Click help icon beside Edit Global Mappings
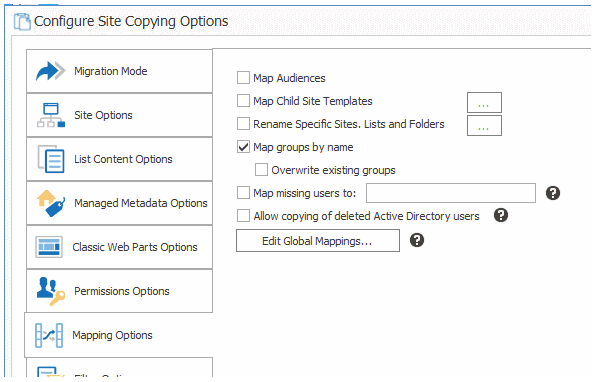The width and height of the screenshot is (604, 382). tap(417, 240)
